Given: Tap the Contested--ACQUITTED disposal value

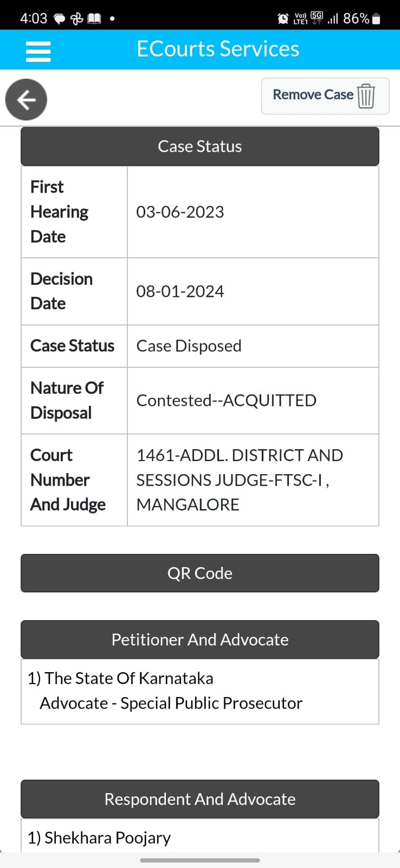Looking at the screenshot, I should tap(226, 400).
